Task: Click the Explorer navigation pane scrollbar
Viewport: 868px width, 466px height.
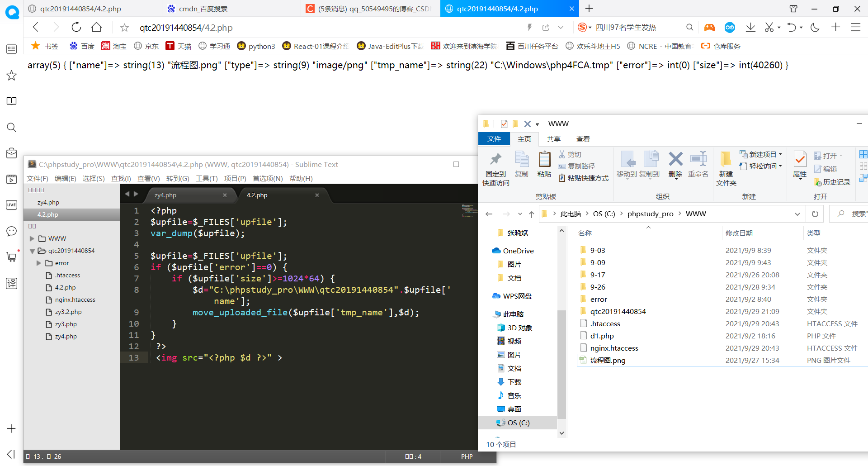Action: point(561,364)
